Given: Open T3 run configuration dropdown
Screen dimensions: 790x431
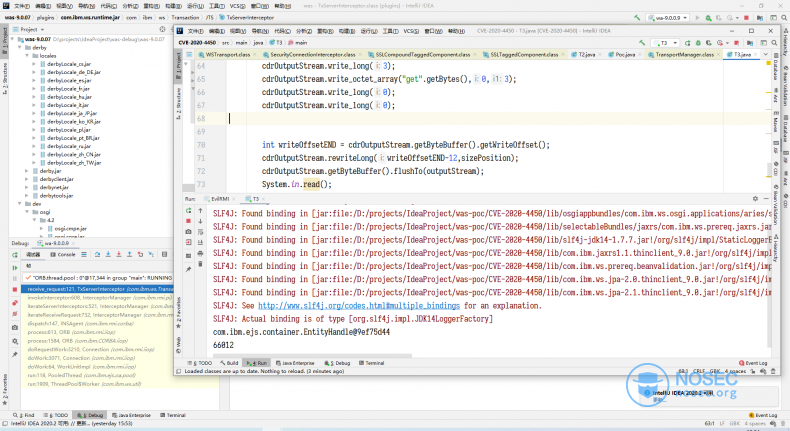Looking at the screenshot, I should tap(666, 43).
